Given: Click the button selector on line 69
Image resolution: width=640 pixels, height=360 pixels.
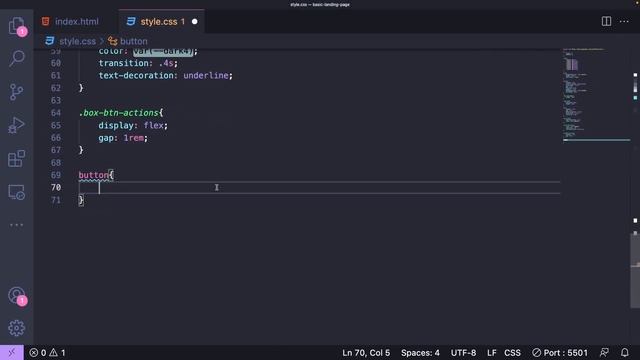Looking at the screenshot, I should pos(93,175).
